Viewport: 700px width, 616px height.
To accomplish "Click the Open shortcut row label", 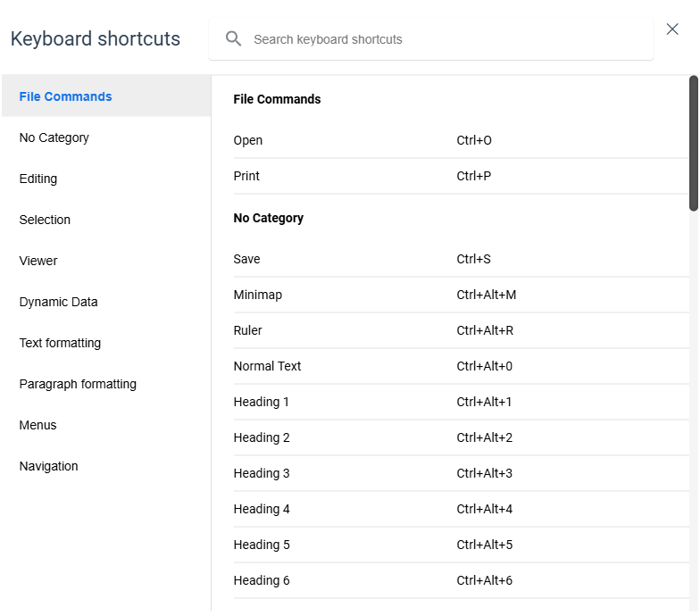I will pos(248,140).
